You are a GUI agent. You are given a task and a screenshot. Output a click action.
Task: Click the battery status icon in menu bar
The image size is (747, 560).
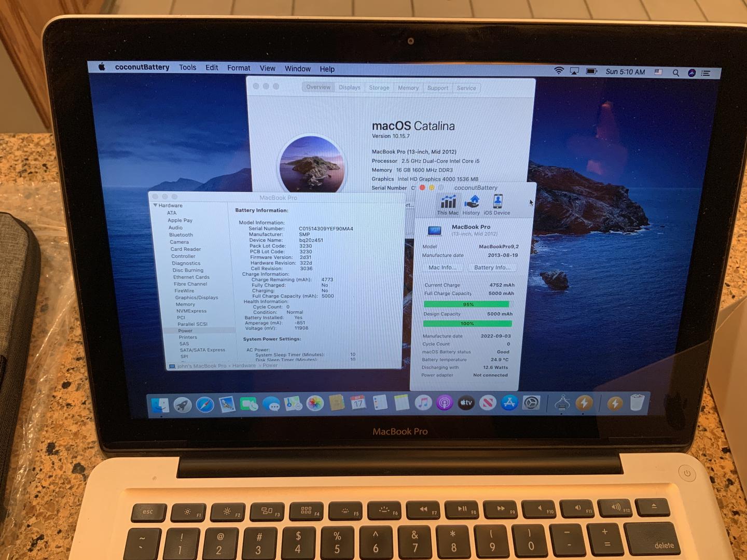[x=591, y=71]
